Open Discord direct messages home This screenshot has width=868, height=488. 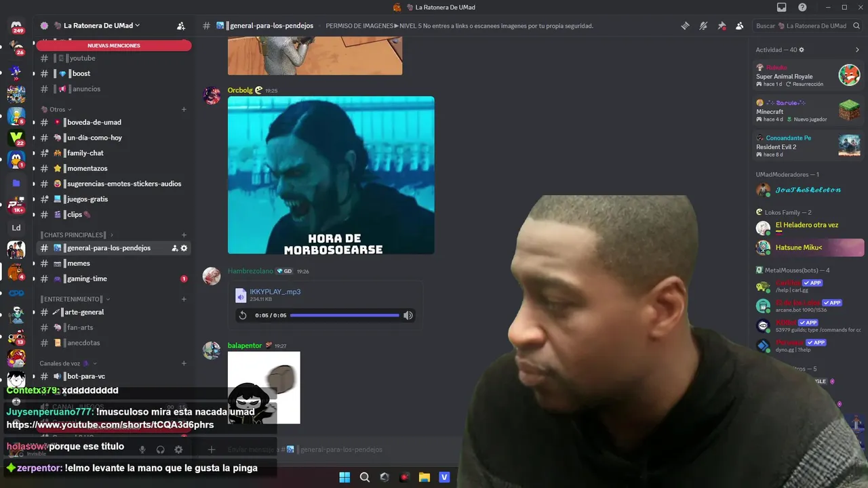[16, 26]
